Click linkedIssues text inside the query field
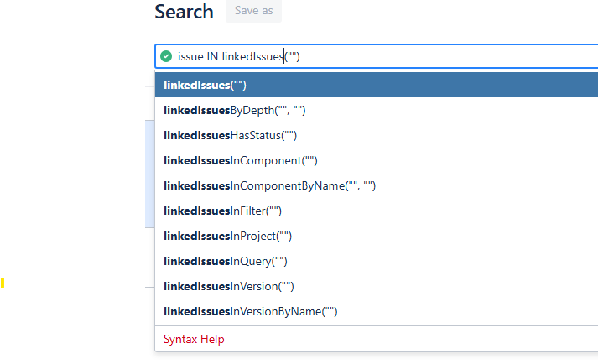598x364 pixels. 252,56
